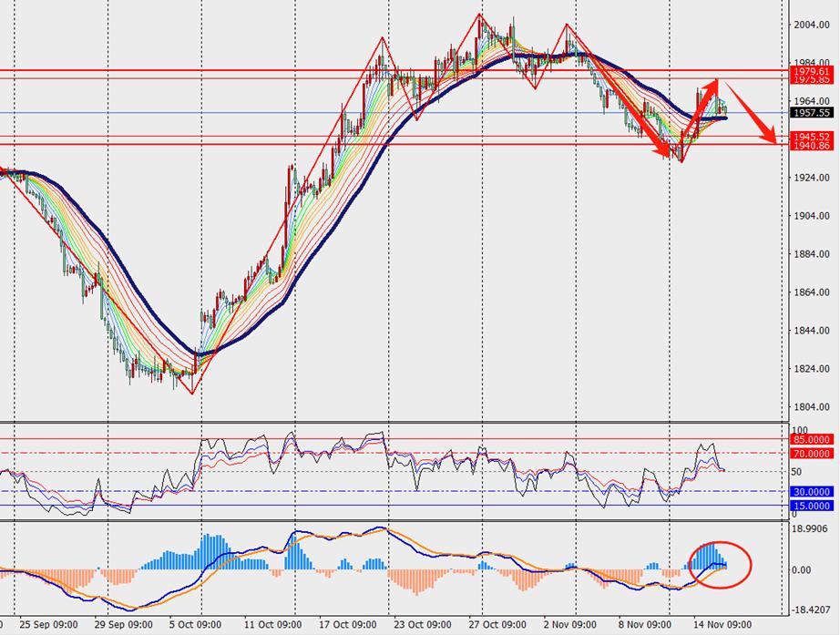
Task: Select the red 1979.61 price level tag
Action: pos(812,71)
